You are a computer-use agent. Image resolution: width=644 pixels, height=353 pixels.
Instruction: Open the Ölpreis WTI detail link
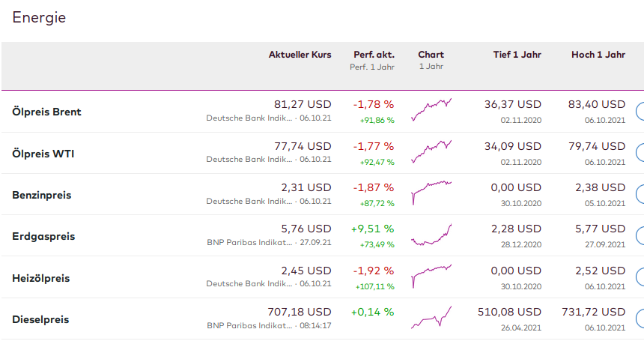pyautogui.click(x=43, y=154)
